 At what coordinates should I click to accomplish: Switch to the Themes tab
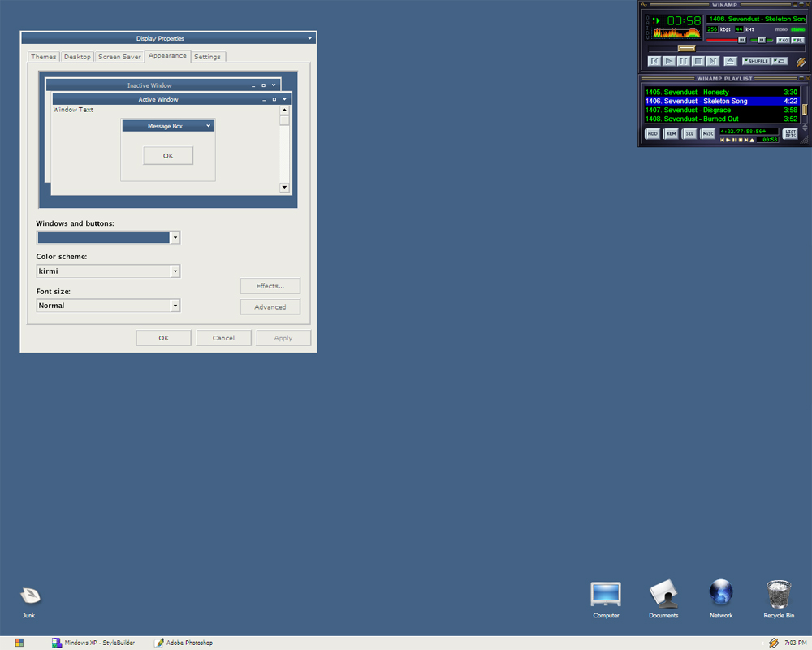pyautogui.click(x=44, y=56)
